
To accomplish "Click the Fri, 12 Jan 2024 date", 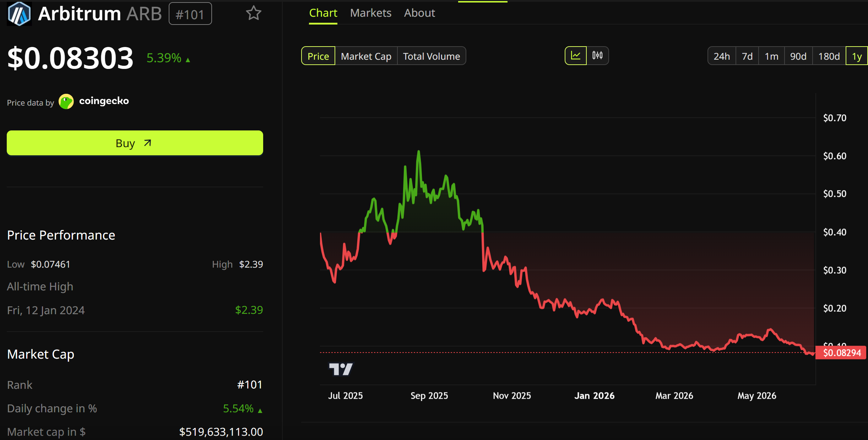I will click(46, 310).
